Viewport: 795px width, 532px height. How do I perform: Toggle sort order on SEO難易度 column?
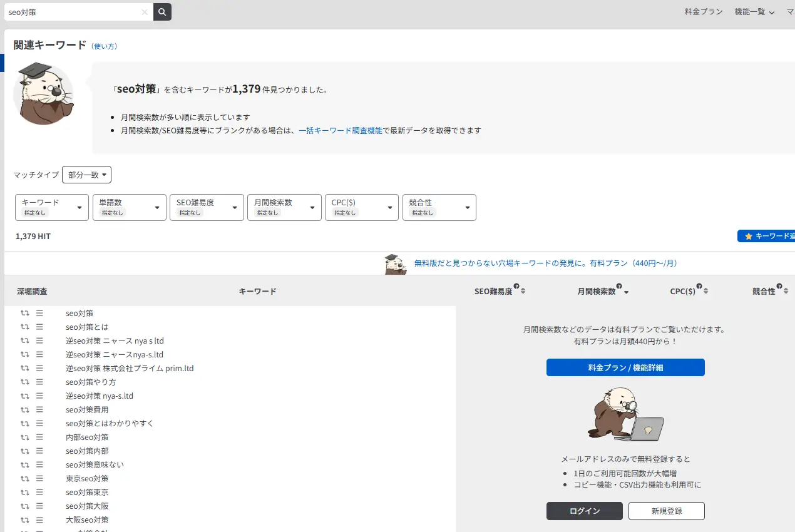[523, 291]
